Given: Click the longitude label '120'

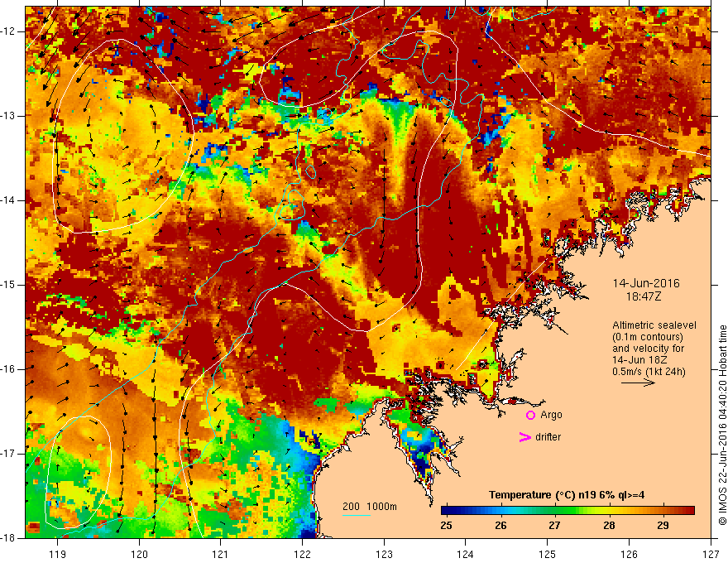Looking at the screenshot, I should (139, 554).
